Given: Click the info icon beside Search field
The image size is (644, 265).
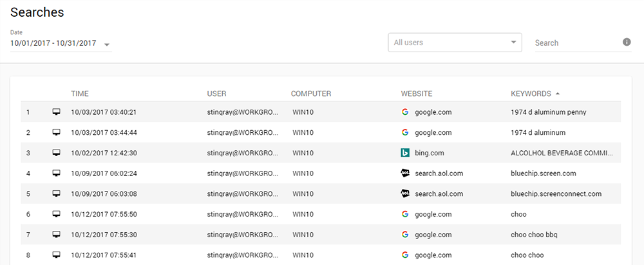Looking at the screenshot, I should pyautogui.click(x=627, y=42).
